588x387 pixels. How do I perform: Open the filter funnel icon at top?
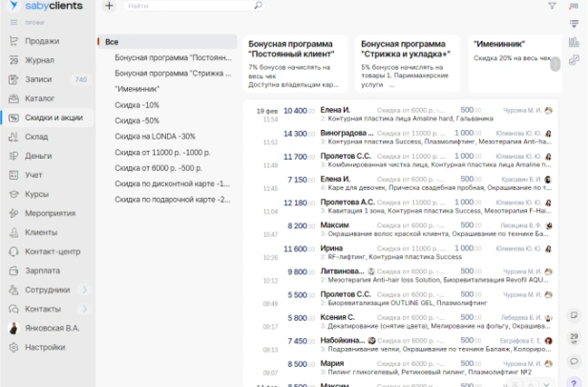(x=552, y=6)
